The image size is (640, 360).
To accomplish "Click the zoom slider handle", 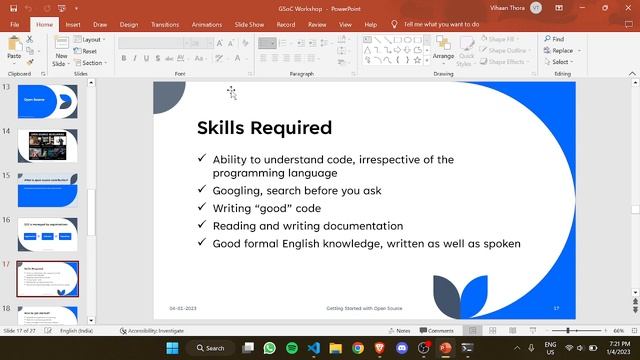I will click(x=568, y=331).
